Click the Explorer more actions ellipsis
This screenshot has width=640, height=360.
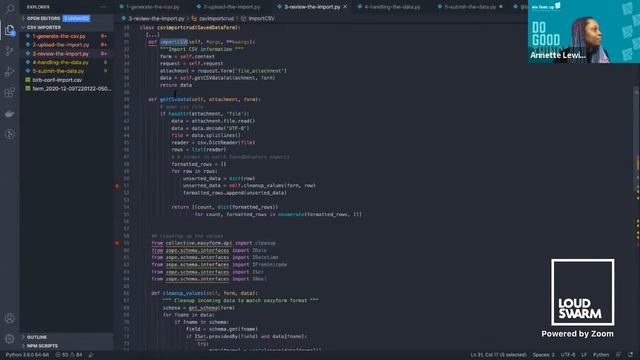(x=103, y=7)
